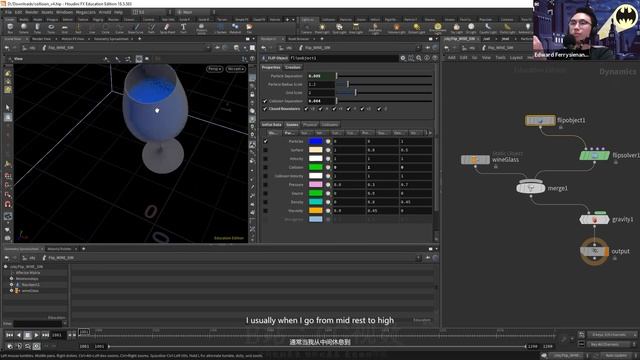The width and height of the screenshot is (640, 360).
Task: Select the arrow tool in viewport sidebar
Action: tap(8, 107)
